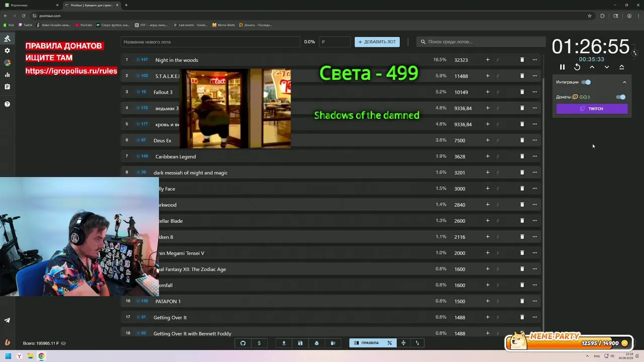Open settings gear in the left sidebar

pos(7,51)
